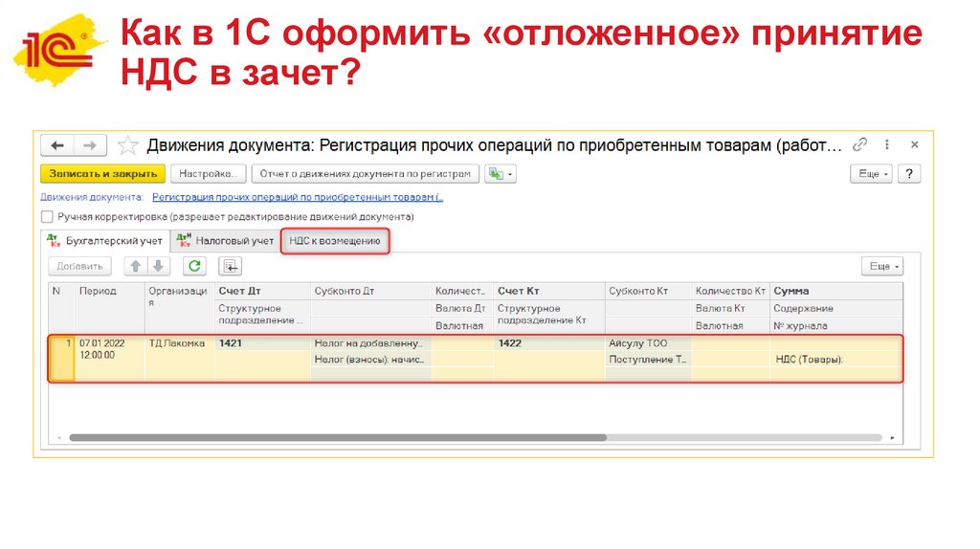Open help with the question mark button
The width and height of the screenshot is (980, 549).
(x=909, y=174)
